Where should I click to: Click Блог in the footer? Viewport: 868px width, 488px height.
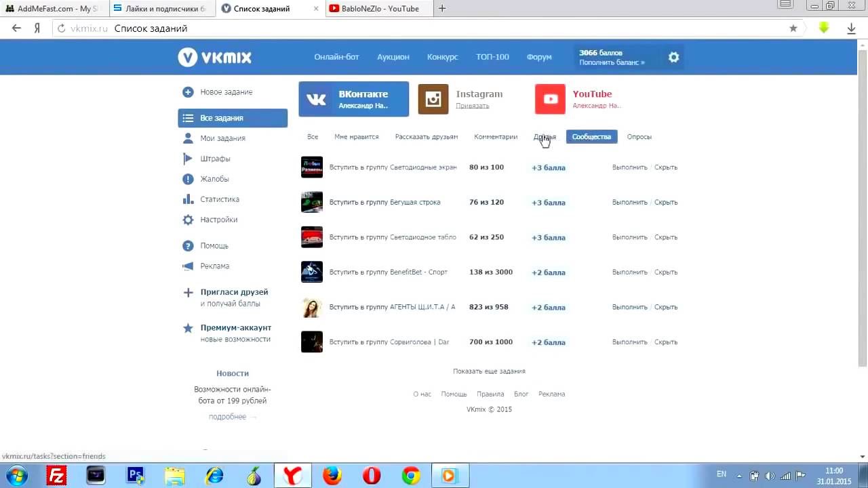click(521, 394)
